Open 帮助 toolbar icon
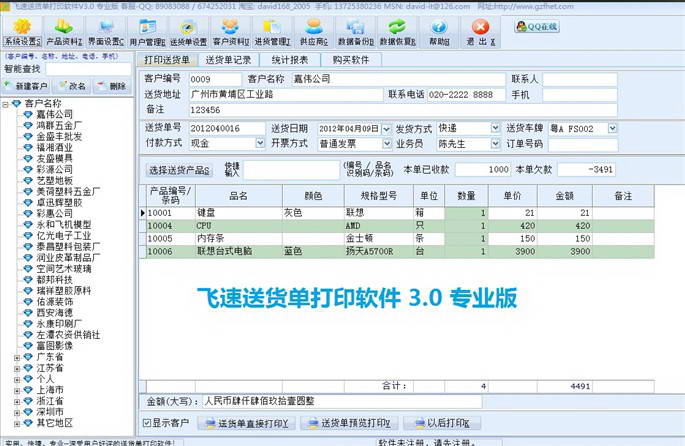Viewport: 685px width, 446px height. [x=439, y=32]
